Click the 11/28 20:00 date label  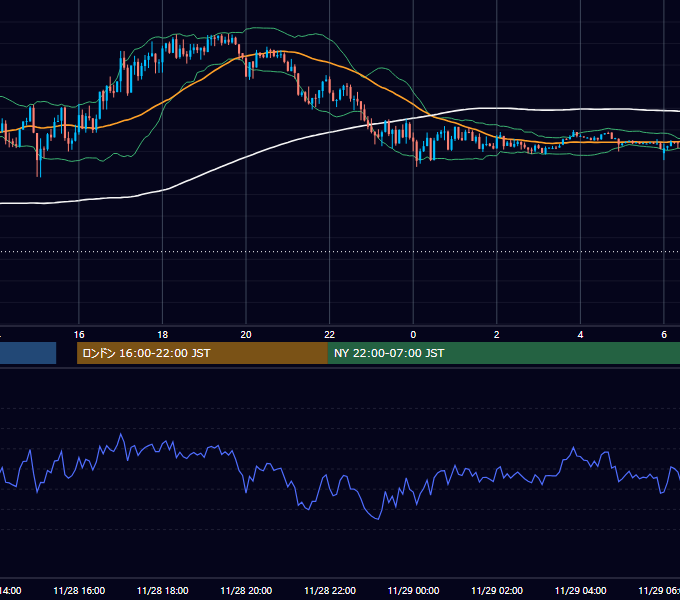pyautogui.click(x=246, y=591)
